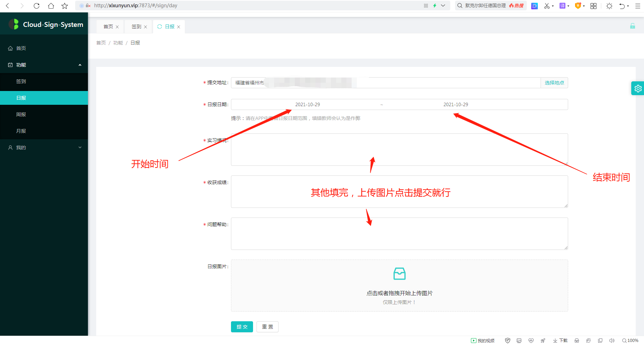Viewport: 644px width, 344px height.
Task: Click the browser back arrow
Action: [x=8, y=6]
